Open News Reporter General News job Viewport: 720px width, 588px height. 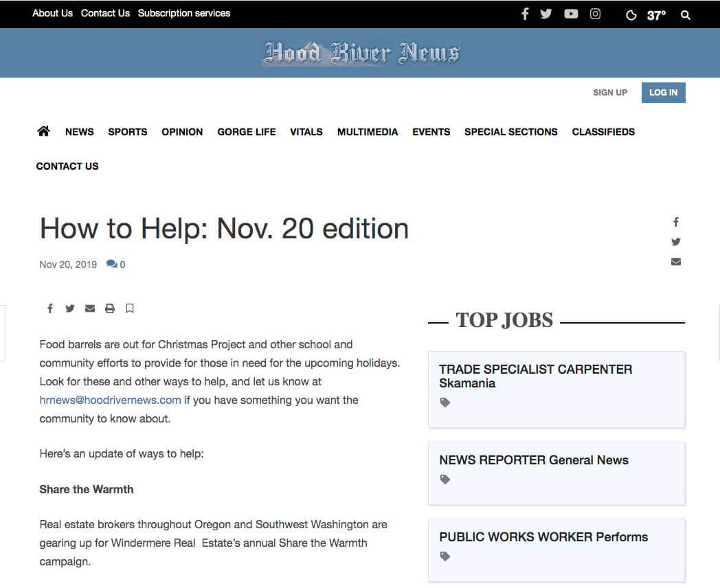[x=534, y=460]
